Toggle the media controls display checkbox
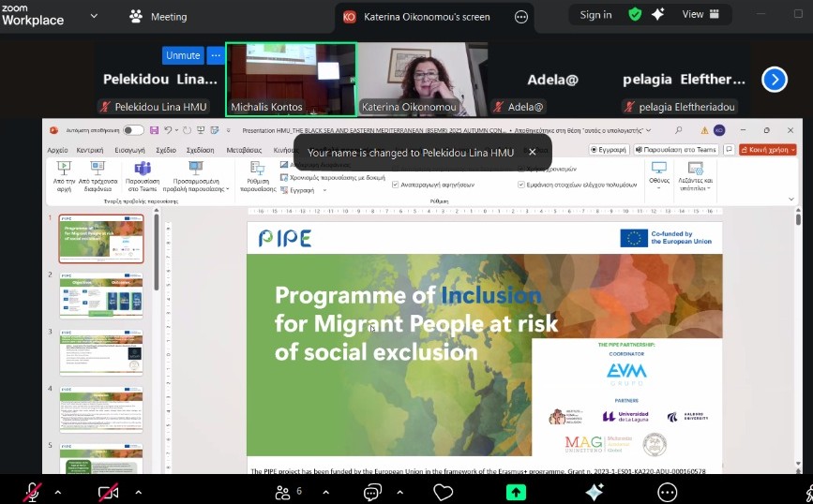This screenshot has width=813, height=504. (x=521, y=185)
